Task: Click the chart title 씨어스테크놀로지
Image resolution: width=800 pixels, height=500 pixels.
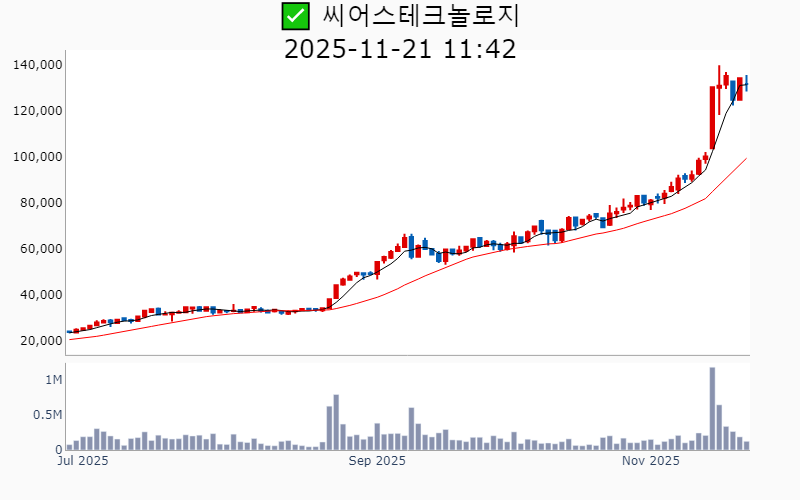Action: pos(420,16)
